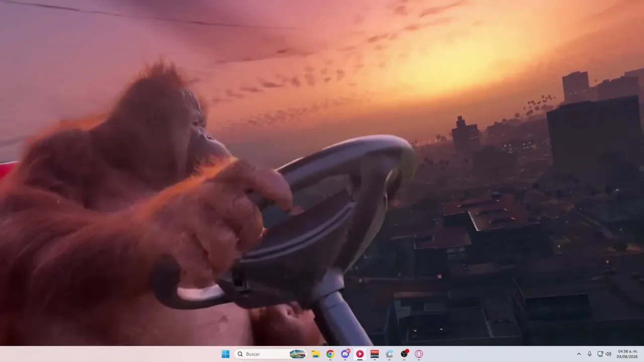Click the Buscar search box
Screen dimensions: 644x362
click(x=271, y=354)
